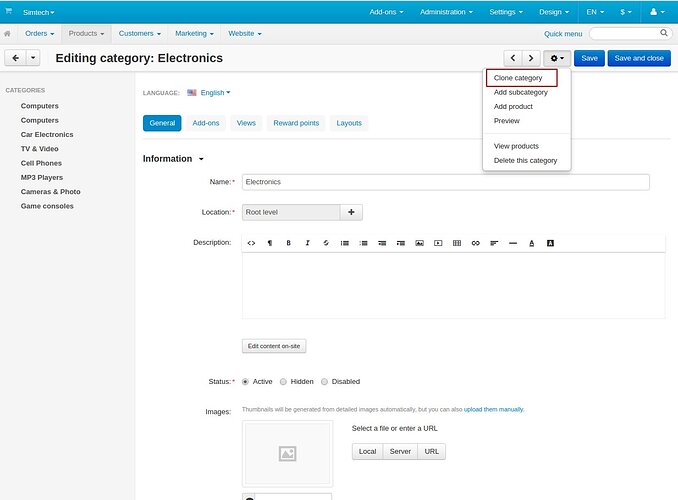The width and height of the screenshot is (678, 500).
Task: Open the Design dropdown menu
Action: (x=554, y=12)
